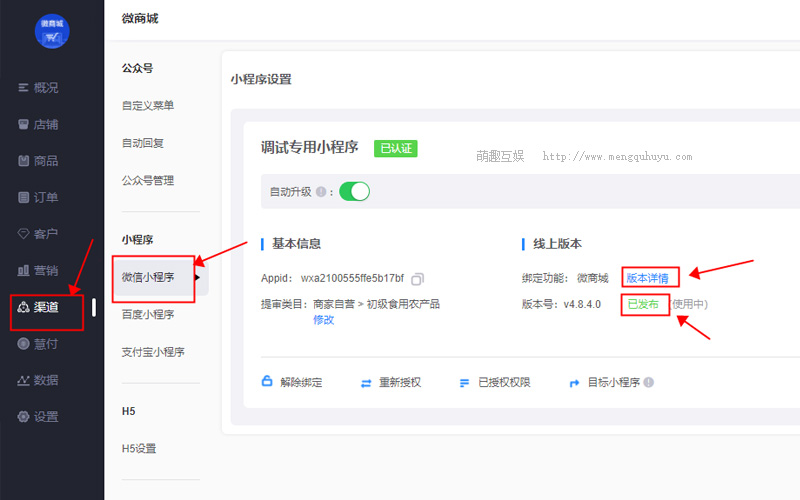
Task: Click the 已发布 status text
Action: tap(643, 305)
